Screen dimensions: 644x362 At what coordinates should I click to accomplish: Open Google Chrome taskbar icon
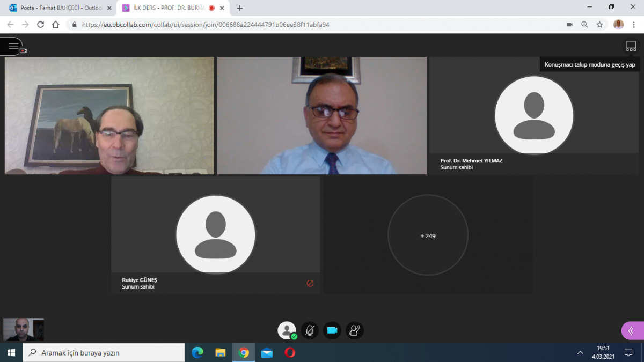pyautogui.click(x=244, y=352)
